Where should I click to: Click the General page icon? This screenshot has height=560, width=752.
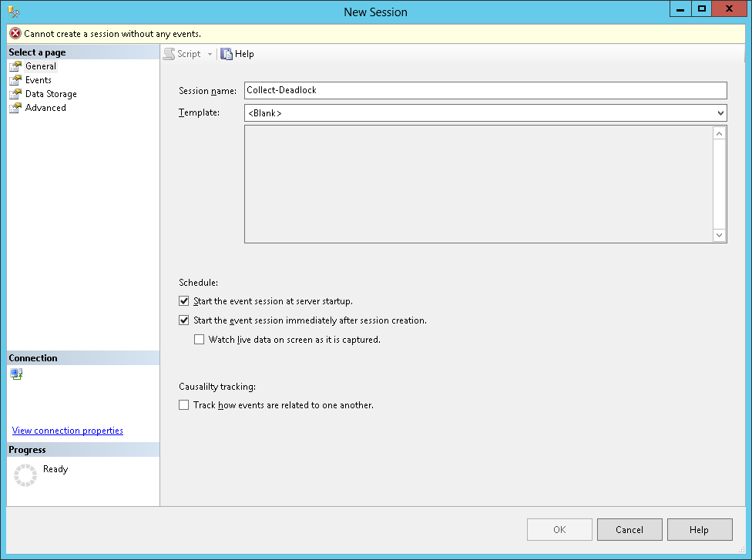[x=15, y=66]
